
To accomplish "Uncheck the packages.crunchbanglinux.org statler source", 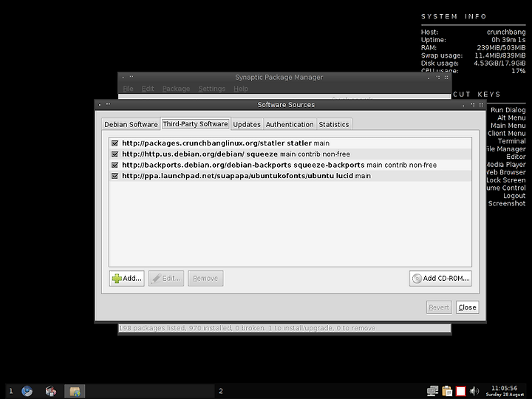I will tap(115, 143).
